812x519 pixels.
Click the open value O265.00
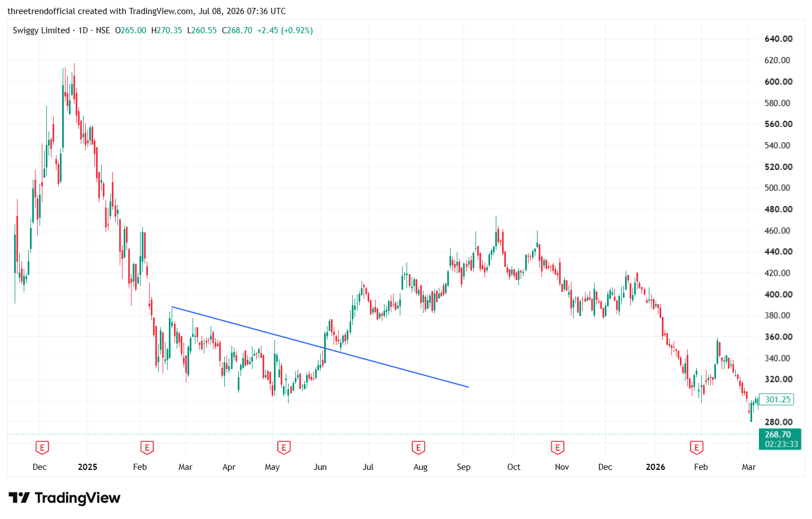[130, 30]
